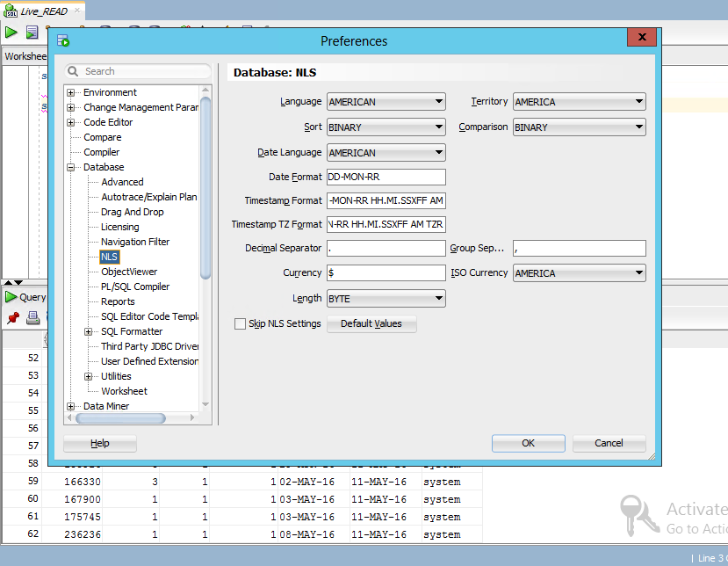Click the magnifier icon in the Search box
Image resolution: width=728 pixels, height=566 pixels.
73,71
